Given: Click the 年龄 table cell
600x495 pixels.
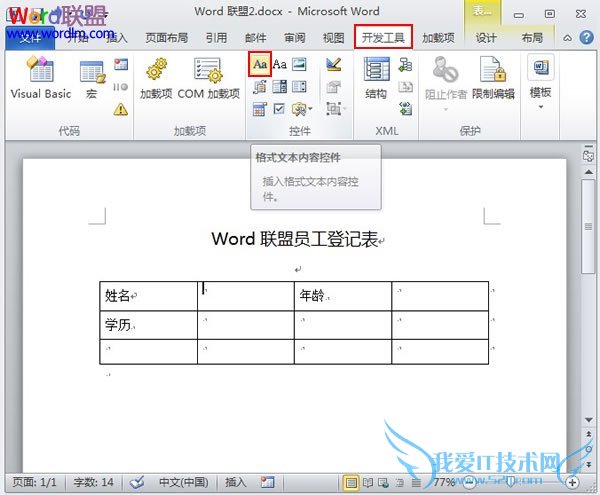Looking at the screenshot, I should 343,296.
